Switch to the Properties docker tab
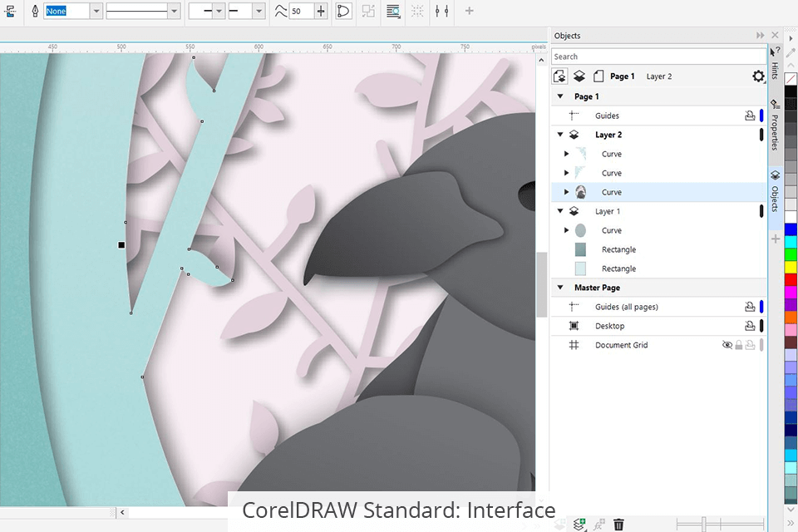 (x=775, y=126)
